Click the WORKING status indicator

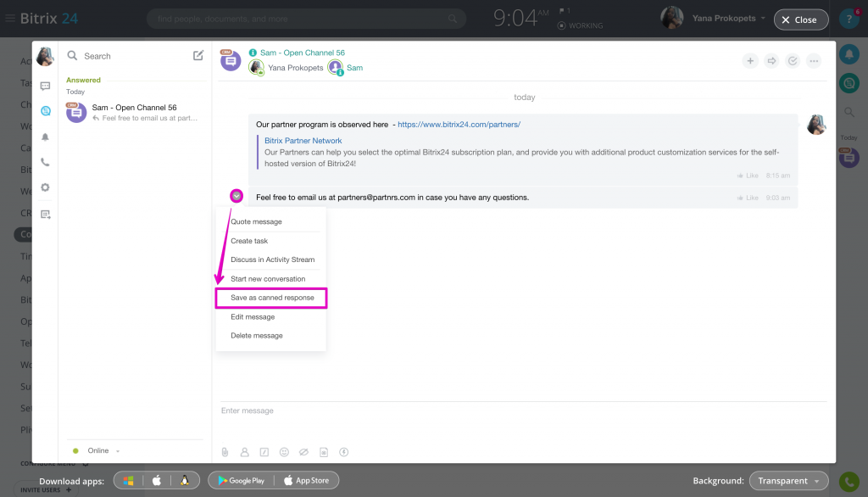[x=580, y=25]
